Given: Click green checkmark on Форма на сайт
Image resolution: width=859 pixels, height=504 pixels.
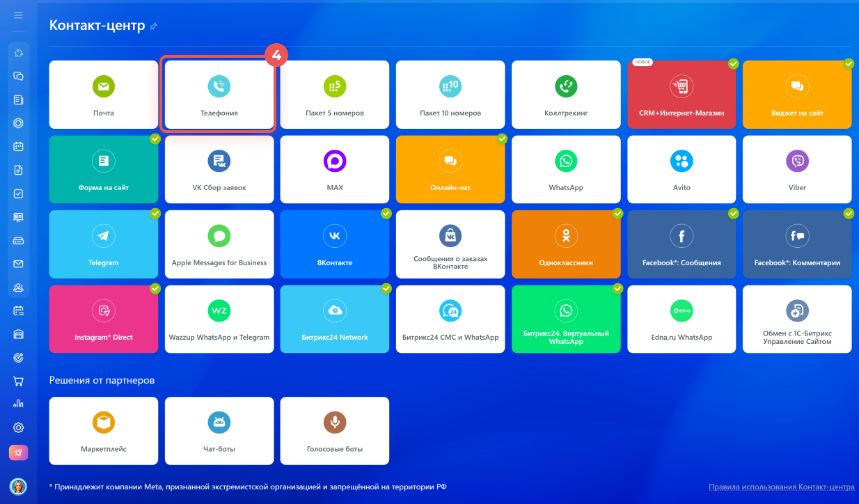Looking at the screenshot, I should (155, 139).
